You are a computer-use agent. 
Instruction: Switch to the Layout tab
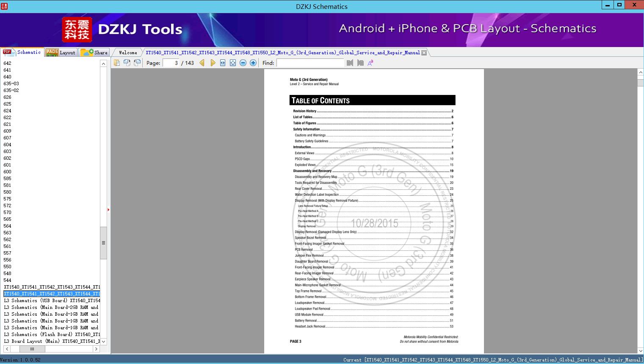tap(61, 53)
